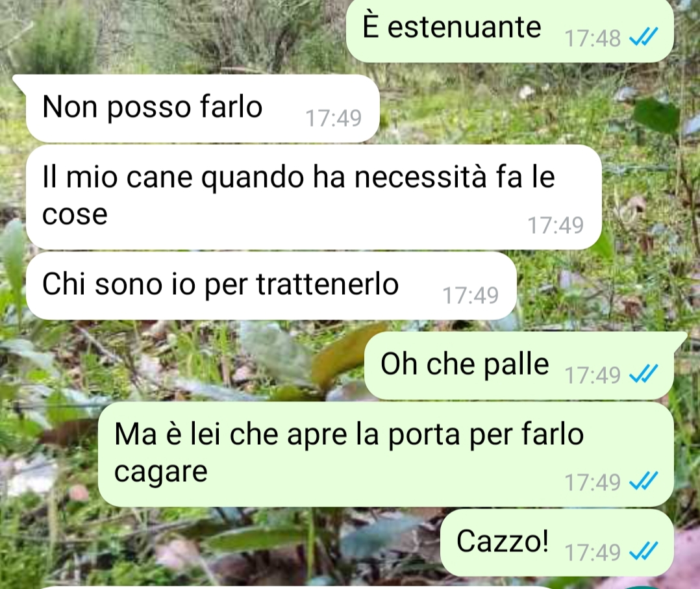Tap the double-check icon next to 'Cazzo!'
This screenshot has height=589, width=700.
click(x=644, y=551)
